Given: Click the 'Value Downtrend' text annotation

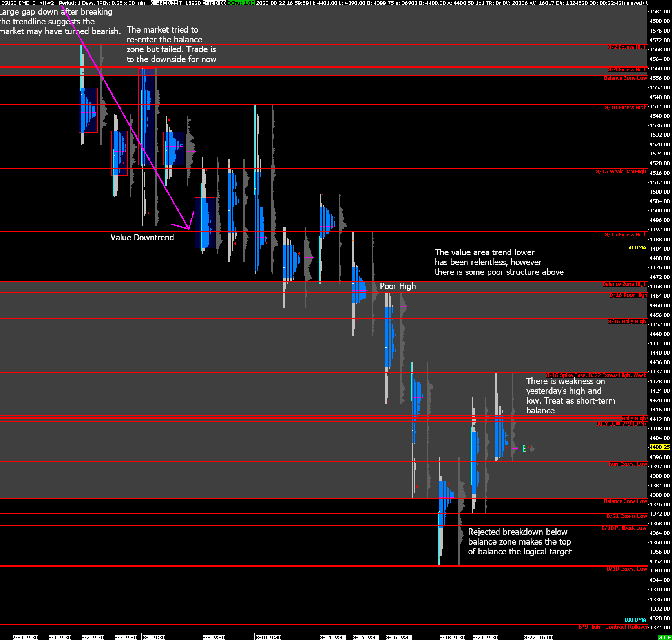Looking at the screenshot, I should [x=142, y=237].
